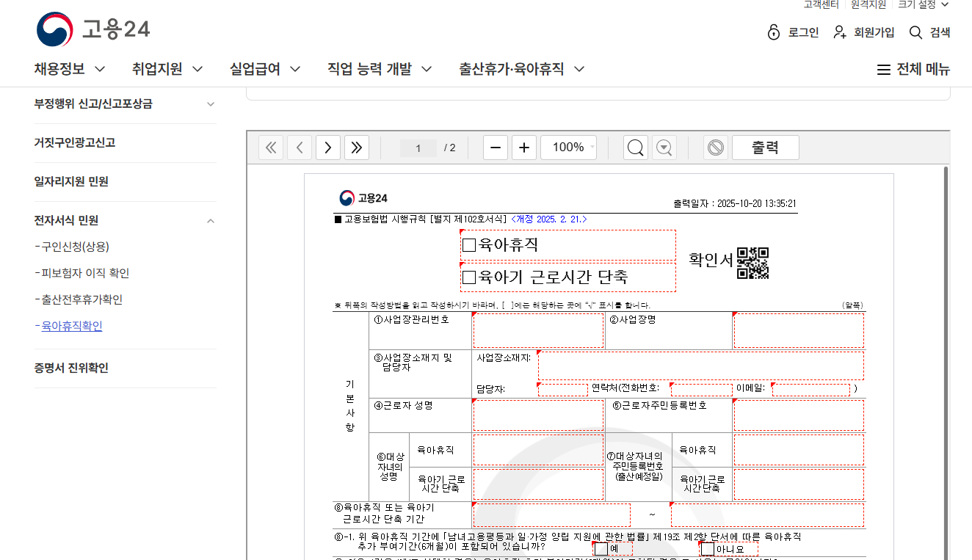Click the ②사업장명 input field

799,331
